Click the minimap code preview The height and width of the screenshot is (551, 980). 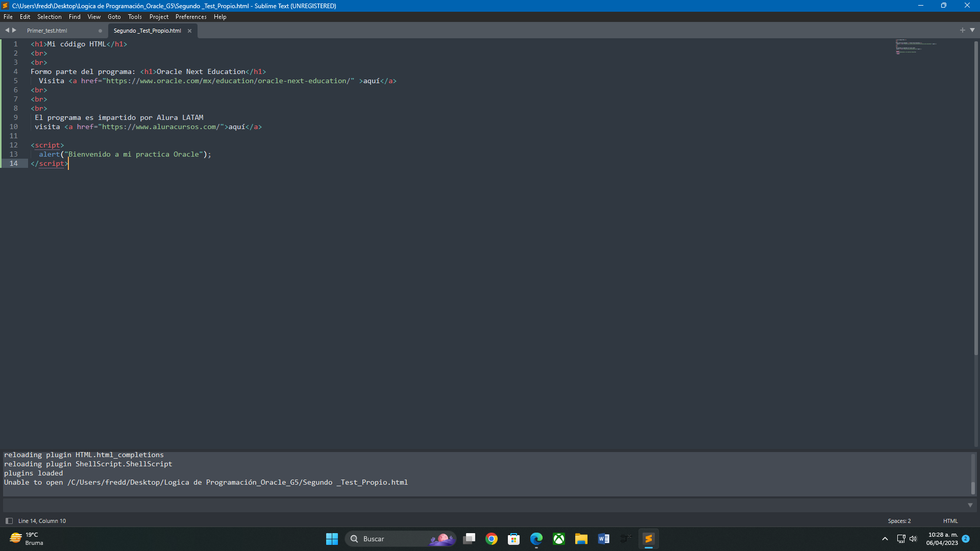point(916,46)
